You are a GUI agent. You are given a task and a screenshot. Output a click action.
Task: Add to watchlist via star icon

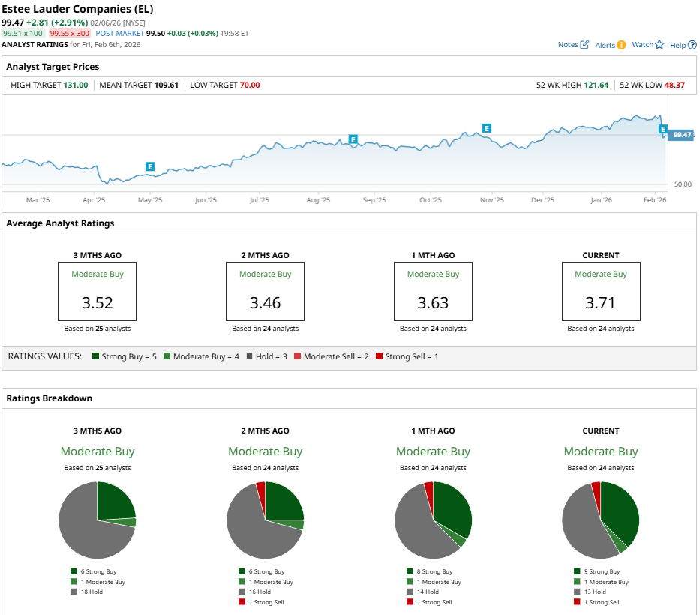pos(659,45)
